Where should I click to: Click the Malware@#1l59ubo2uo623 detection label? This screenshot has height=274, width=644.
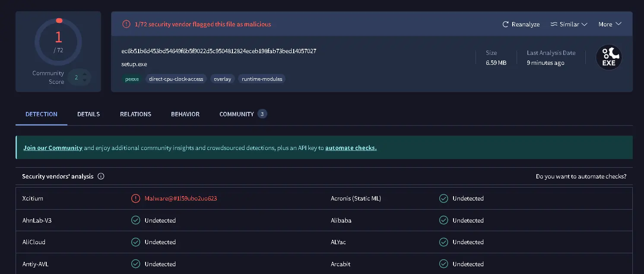point(181,198)
